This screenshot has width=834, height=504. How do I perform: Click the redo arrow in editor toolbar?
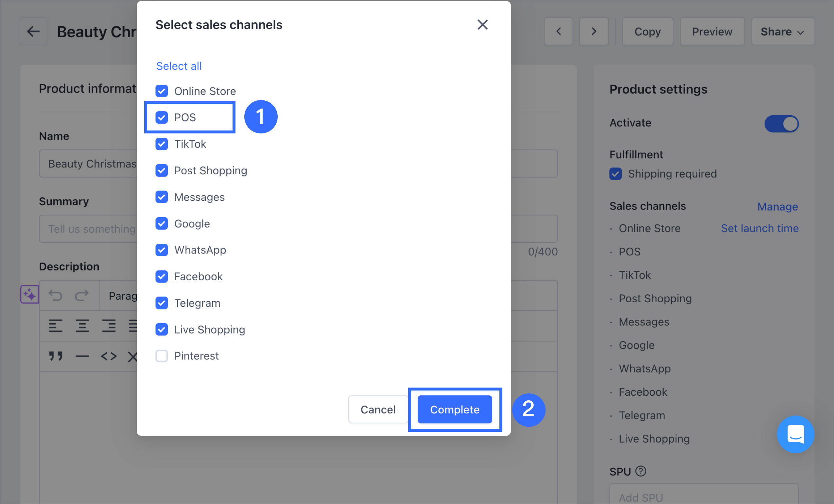pos(81,295)
